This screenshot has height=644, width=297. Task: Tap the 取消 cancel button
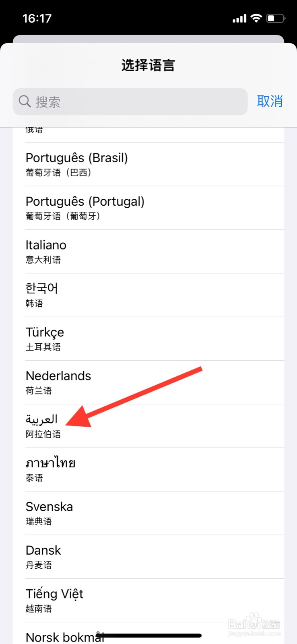coord(270,101)
